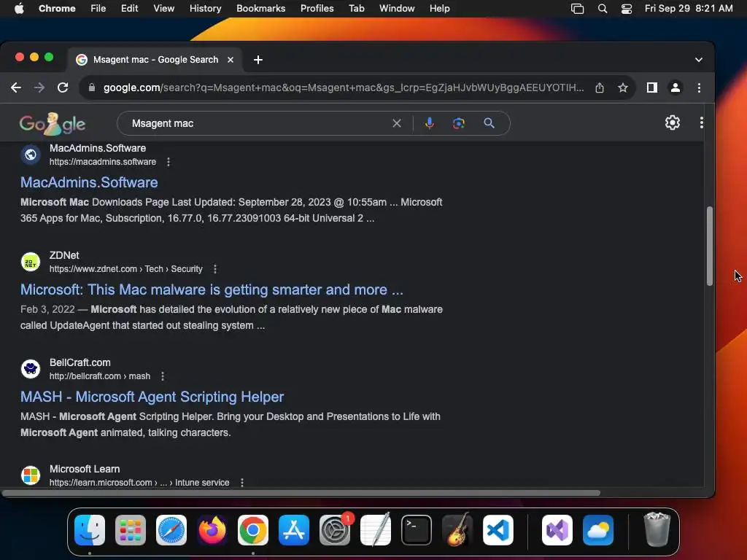
Task: Launch Safari from the Dock
Action: [x=171, y=530]
